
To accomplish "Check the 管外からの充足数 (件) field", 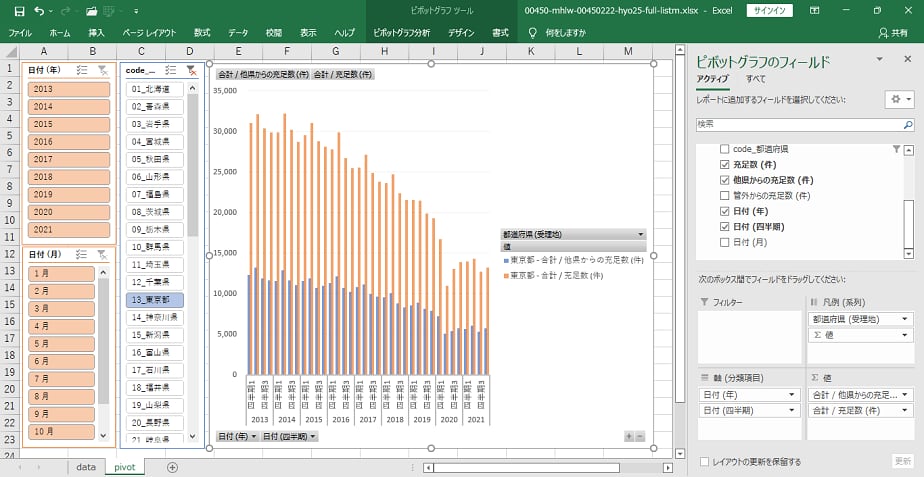I will point(725,195).
